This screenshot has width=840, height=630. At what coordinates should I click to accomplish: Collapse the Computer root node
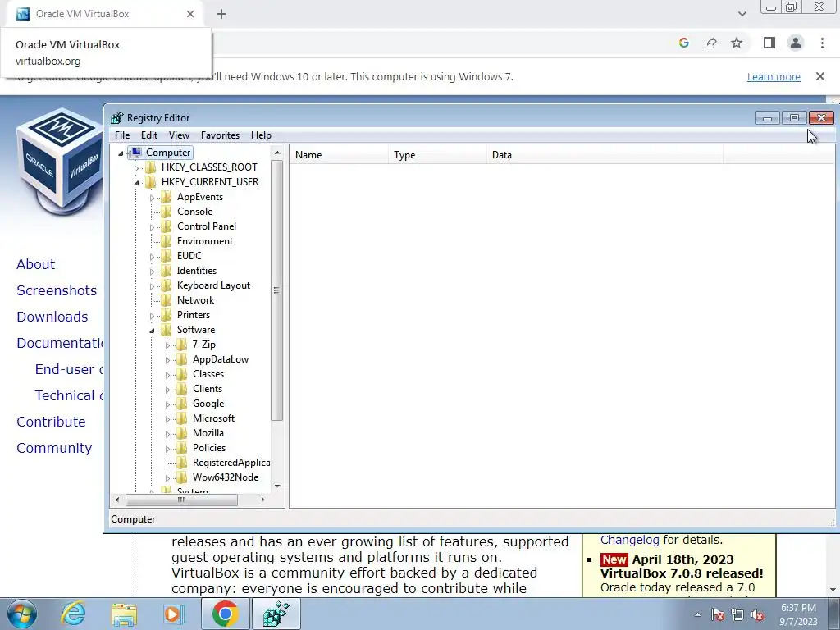click(121, 153)
